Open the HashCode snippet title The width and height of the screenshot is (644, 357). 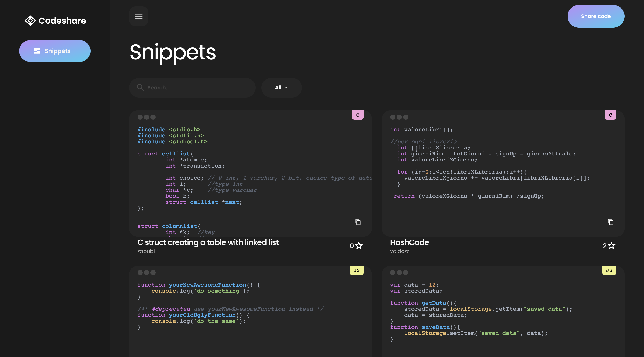click(x=409, y=242)
